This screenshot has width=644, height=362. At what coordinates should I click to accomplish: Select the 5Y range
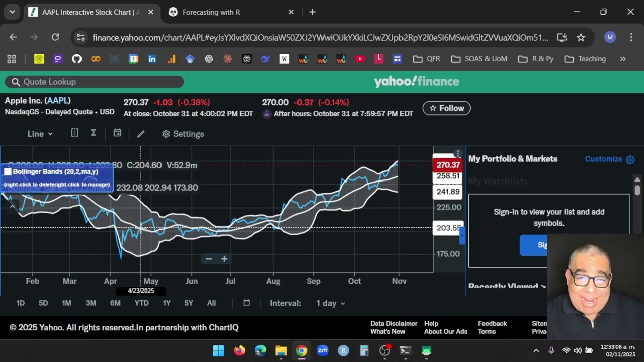pos(189,303)
